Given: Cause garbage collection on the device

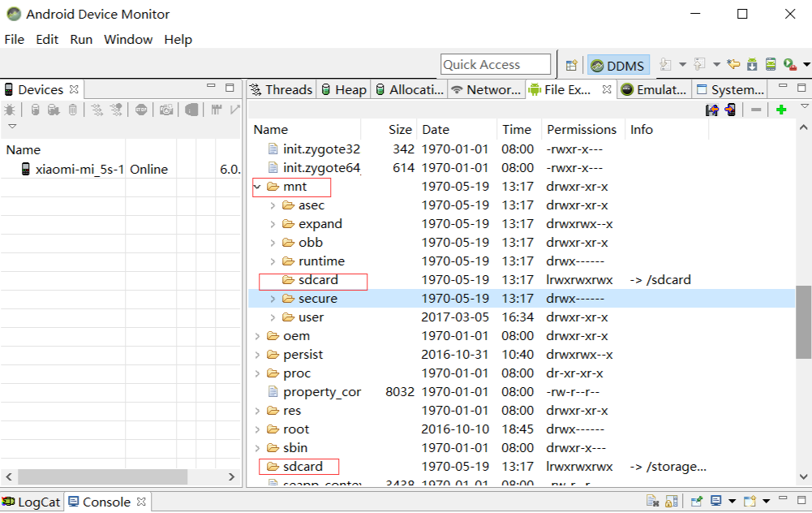Looking at the screenshot, I should (x=73, y=110).
